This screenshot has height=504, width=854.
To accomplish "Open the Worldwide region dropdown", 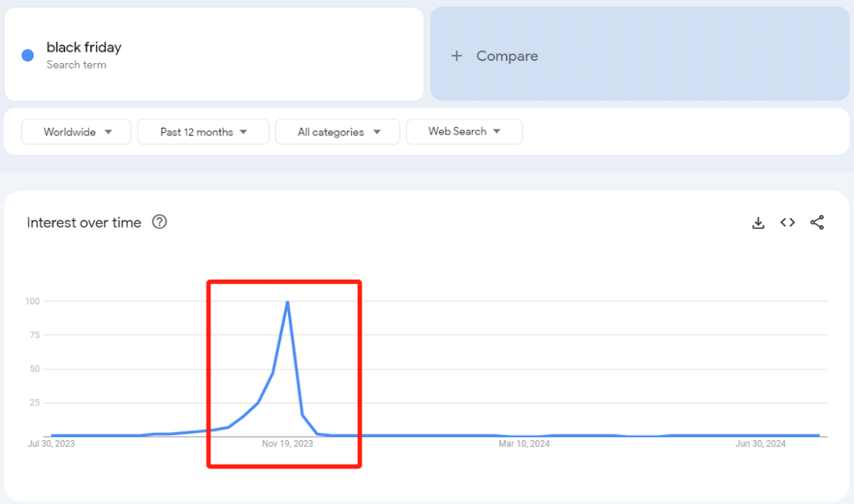I will (x=77, y=132).
